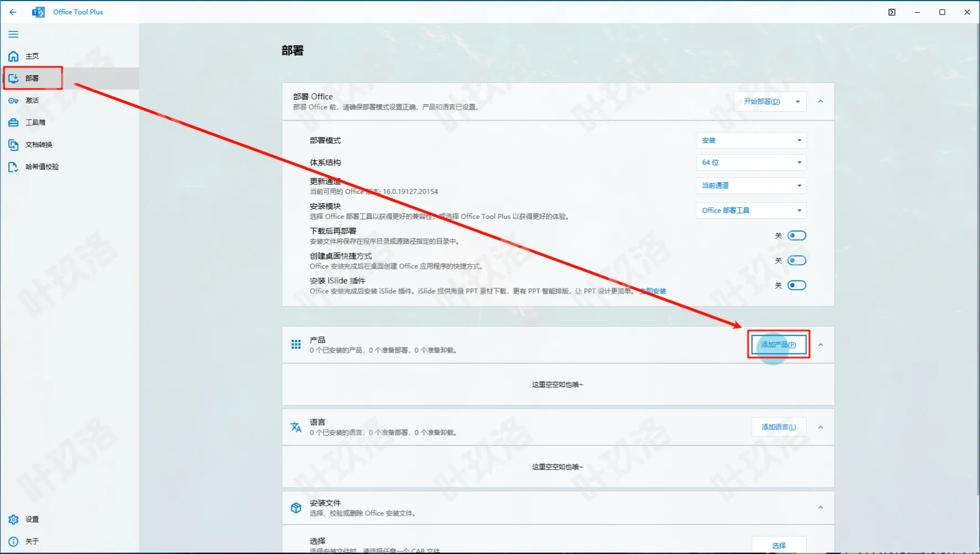
Task: Click the about info circle icon
Action: point(13,542)
